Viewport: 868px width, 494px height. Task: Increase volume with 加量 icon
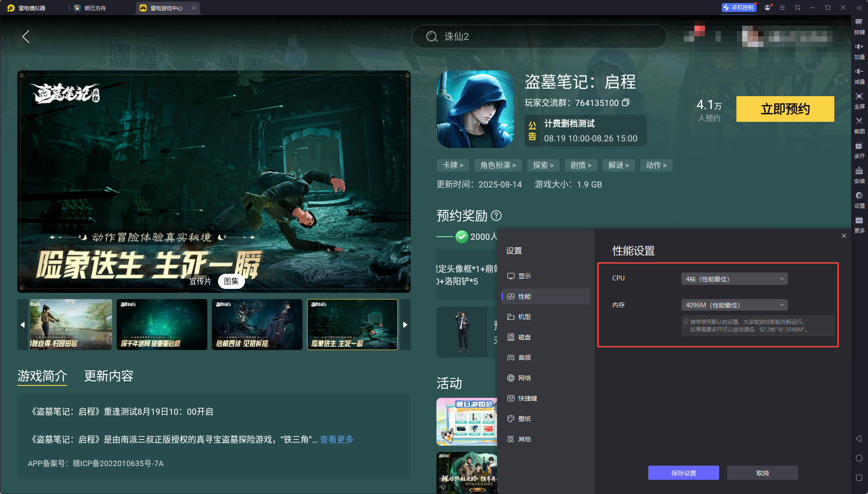coord(859,51)
